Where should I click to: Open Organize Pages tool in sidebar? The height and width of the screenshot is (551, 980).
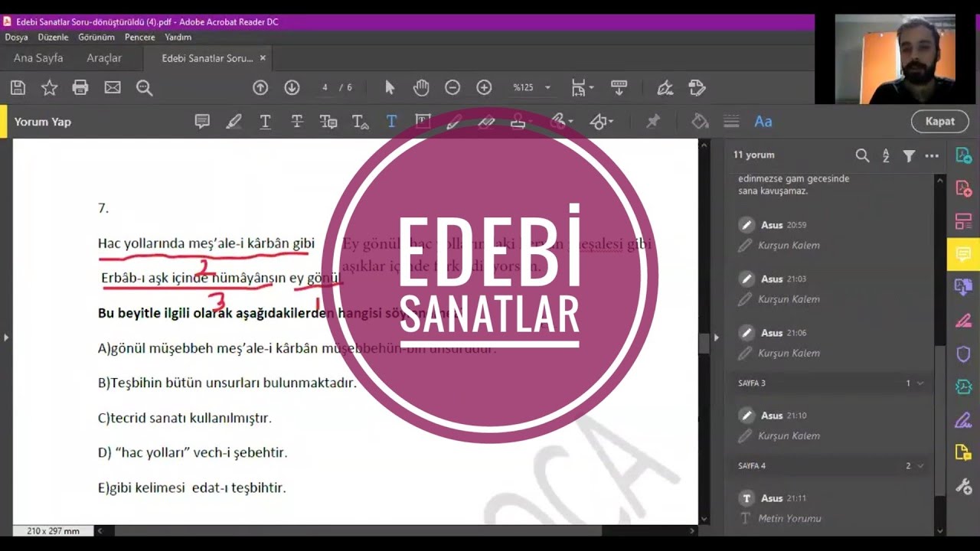click(x=963, y=222)
